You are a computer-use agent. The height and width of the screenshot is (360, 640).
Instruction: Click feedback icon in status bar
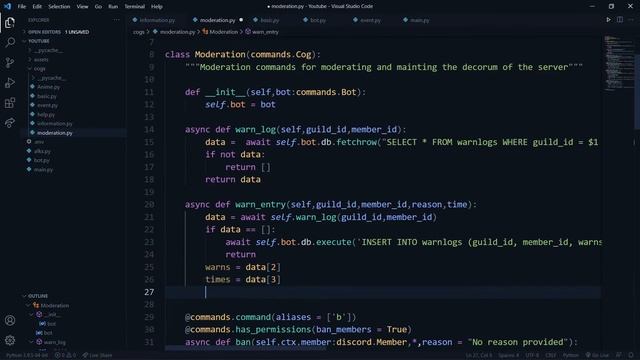pyautogui.click(x=619, y=355)
